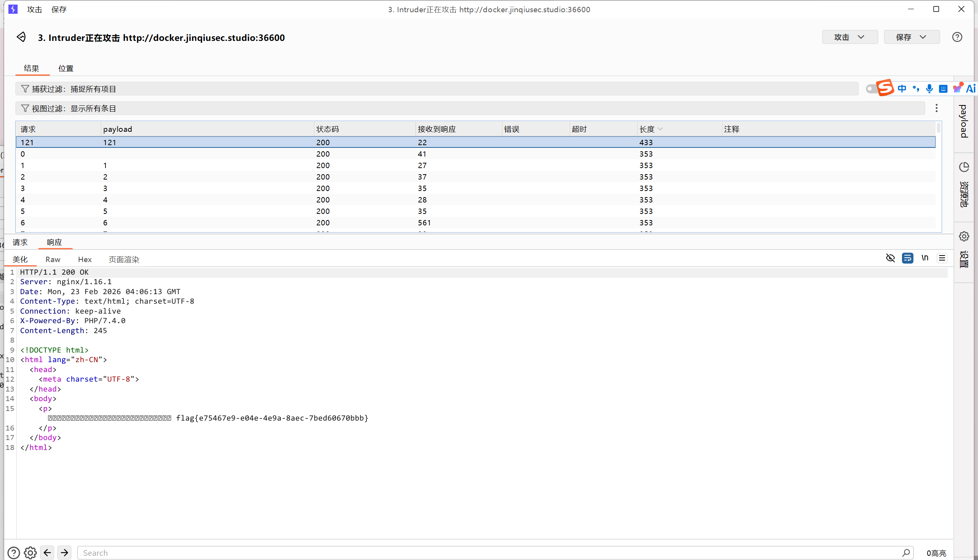Go to previous search match arrow
The image size is (978, 560).
point(47,553)
